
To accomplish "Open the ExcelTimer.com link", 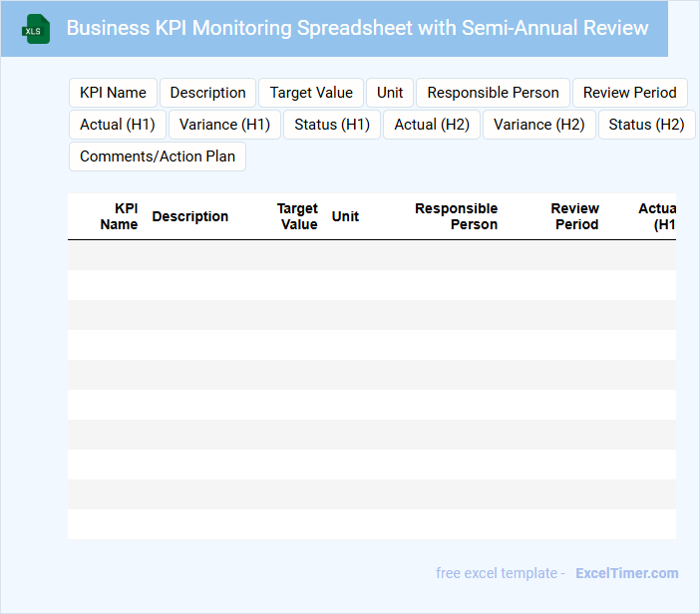I will point(627,573).
